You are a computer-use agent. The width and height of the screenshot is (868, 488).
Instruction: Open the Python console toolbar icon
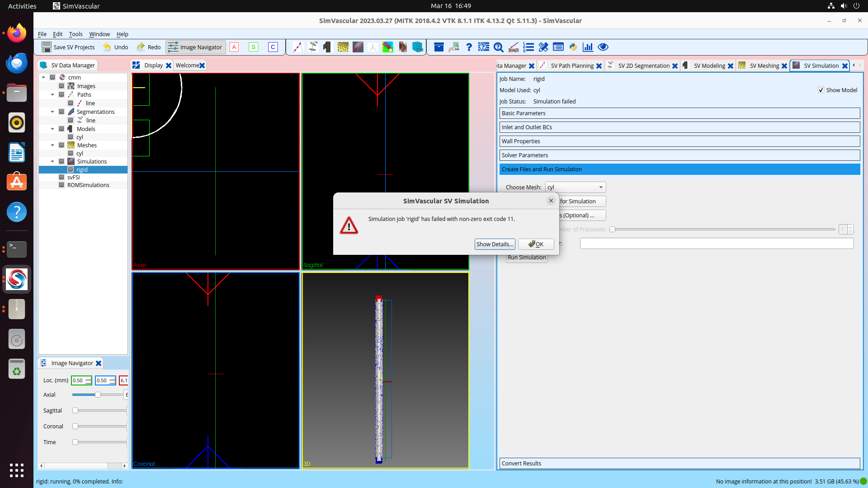[573, 47]
